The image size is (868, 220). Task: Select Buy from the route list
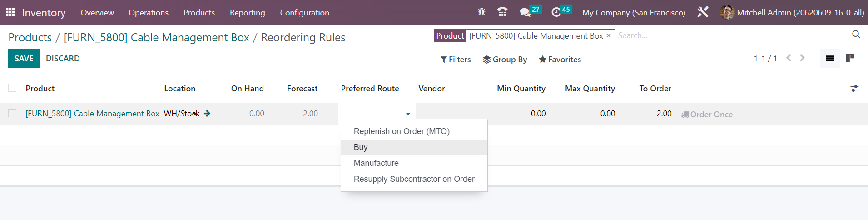click(361, 147)
